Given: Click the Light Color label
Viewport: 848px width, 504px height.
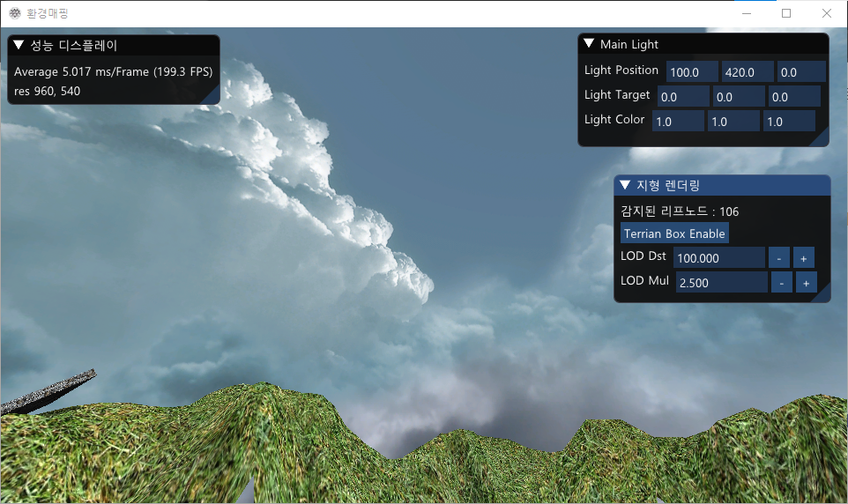Looking at the screenshot, I should tap(614, 119).
